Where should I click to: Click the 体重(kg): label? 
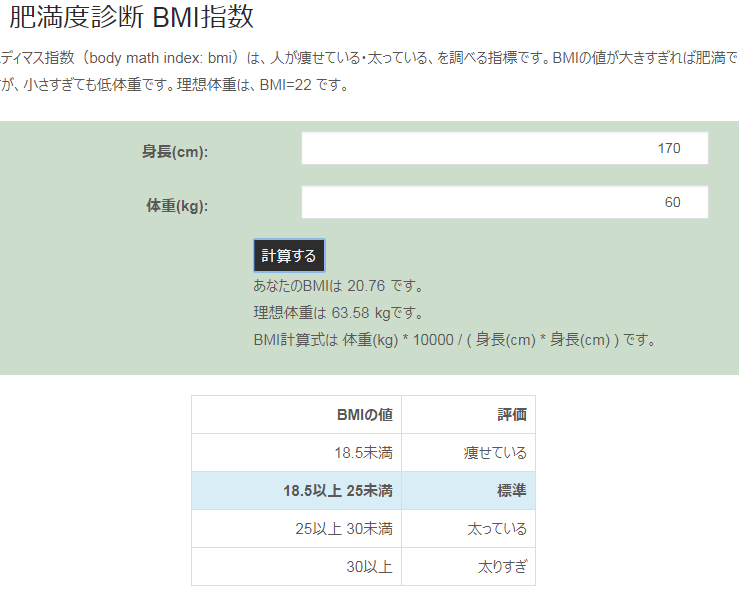click(x=177, y=206)
